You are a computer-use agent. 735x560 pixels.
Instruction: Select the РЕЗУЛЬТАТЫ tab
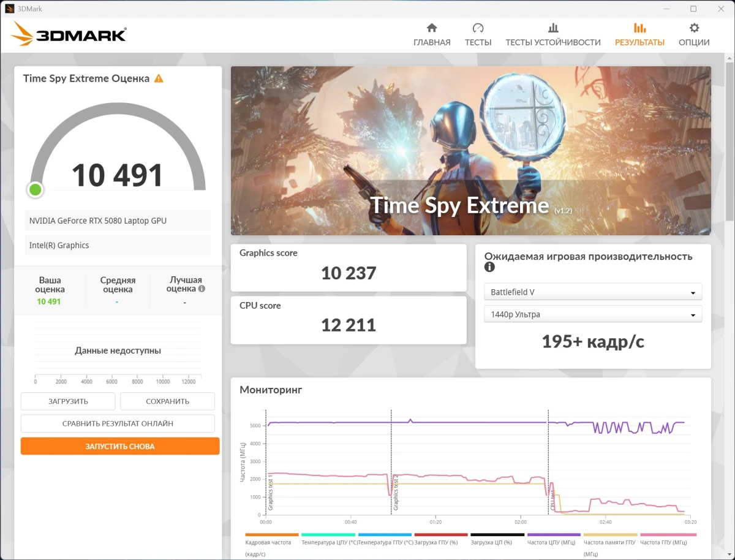pyautogui.click(x=639, y=35)
